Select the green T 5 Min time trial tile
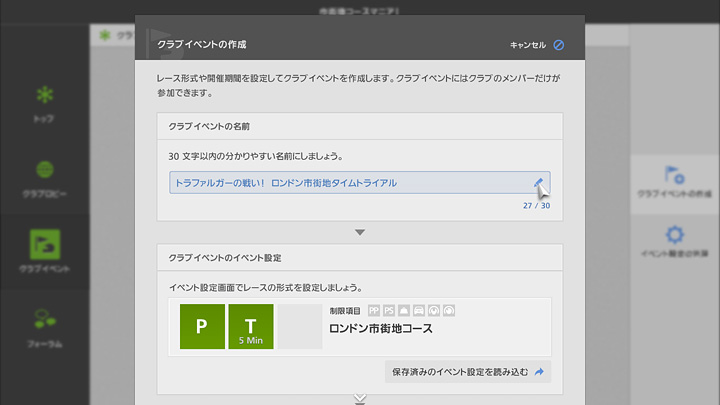The width and height of the screenshot is (720, 405). [250, 327]
